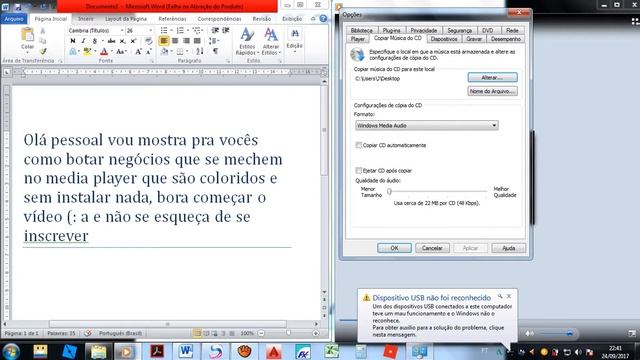Click the Word help question mark icon
The height and width of the screenshot is (360, 640).
pos(323,19)
